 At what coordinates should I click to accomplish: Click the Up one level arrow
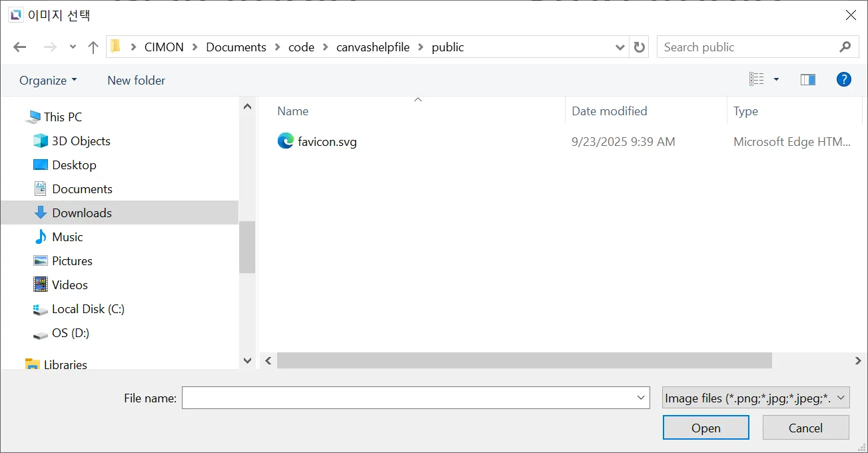[93, 47]
